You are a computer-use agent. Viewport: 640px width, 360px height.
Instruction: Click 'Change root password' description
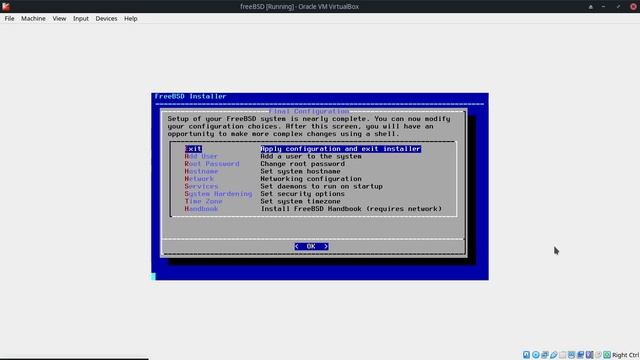click(x=302, y=164)
